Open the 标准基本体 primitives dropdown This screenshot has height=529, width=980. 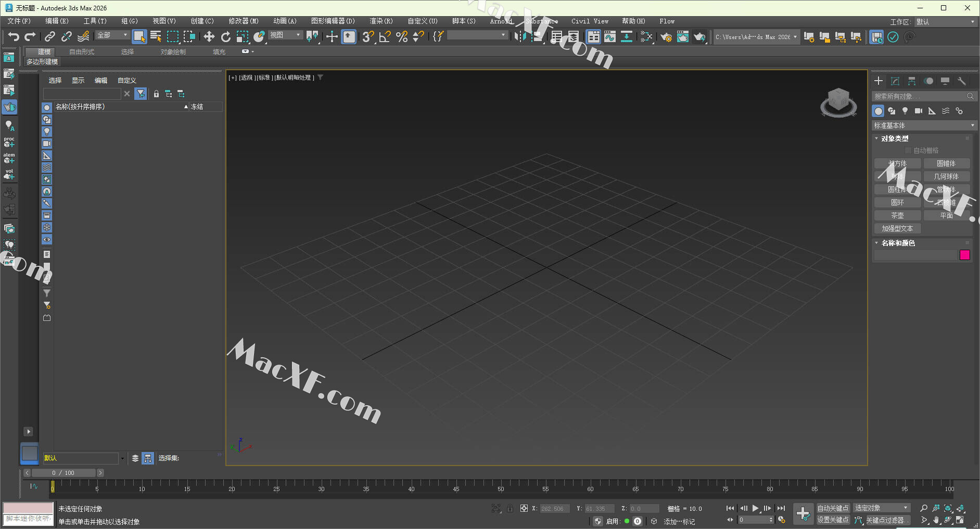(x=924, y=125)
